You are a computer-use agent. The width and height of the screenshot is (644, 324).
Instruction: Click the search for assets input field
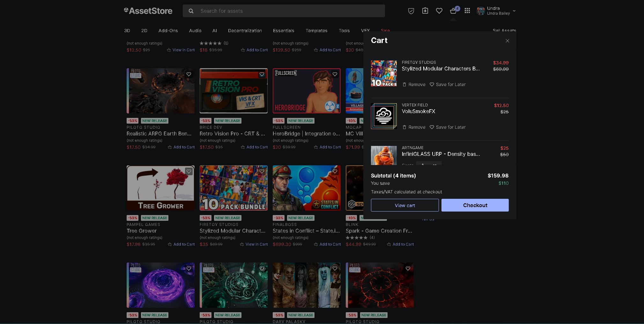tap(284, 11)
